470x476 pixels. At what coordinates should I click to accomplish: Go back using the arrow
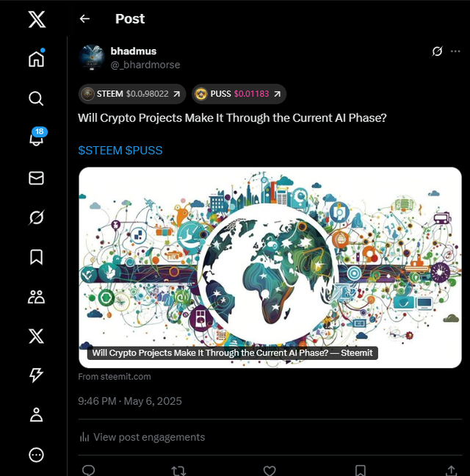(x=84, y=19)
